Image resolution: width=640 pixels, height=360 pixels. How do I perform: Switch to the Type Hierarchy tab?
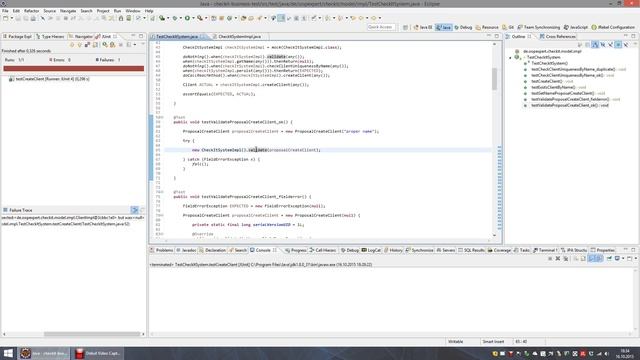tap(50, 36)
